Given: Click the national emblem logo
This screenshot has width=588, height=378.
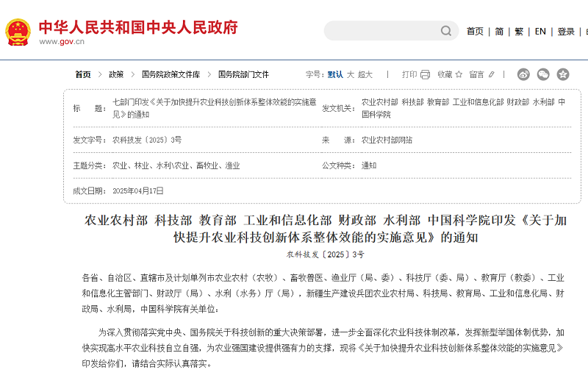Looking at the screenshot, I should [x=18, y=31].
